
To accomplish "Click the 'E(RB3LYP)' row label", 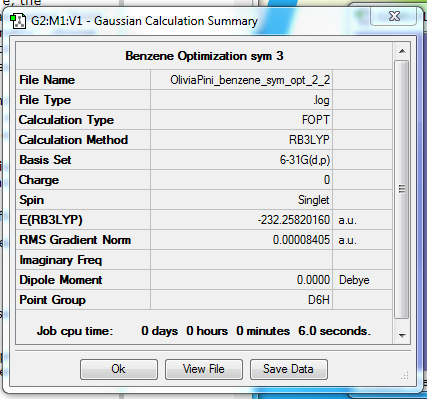I will point(51,220).
